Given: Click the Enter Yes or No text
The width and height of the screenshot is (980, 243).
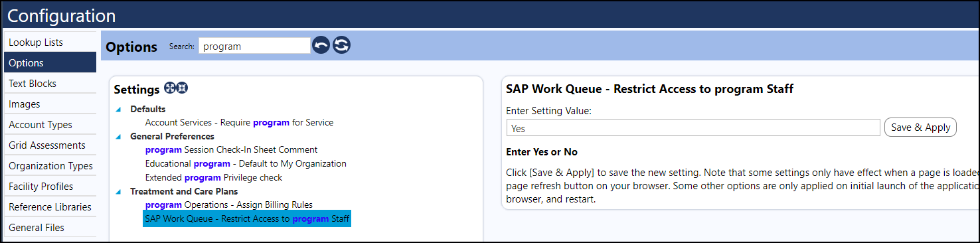Looking at the screenshot, I should tap(542, 152).
